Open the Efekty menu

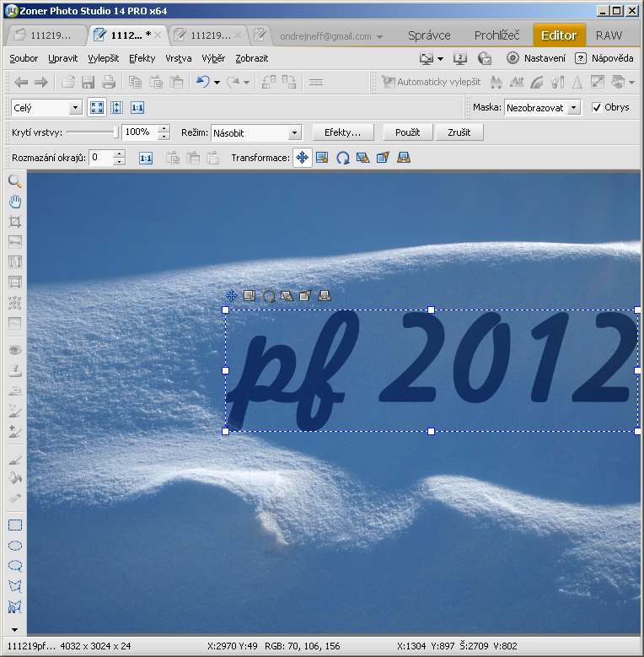142,58
